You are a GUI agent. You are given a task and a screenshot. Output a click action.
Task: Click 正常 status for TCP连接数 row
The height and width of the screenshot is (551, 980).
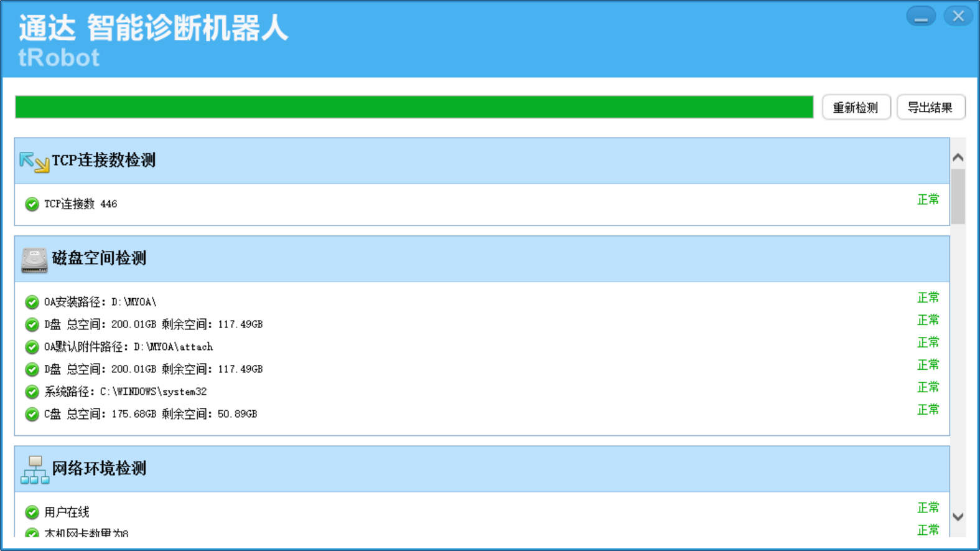[x=928, y=200]
